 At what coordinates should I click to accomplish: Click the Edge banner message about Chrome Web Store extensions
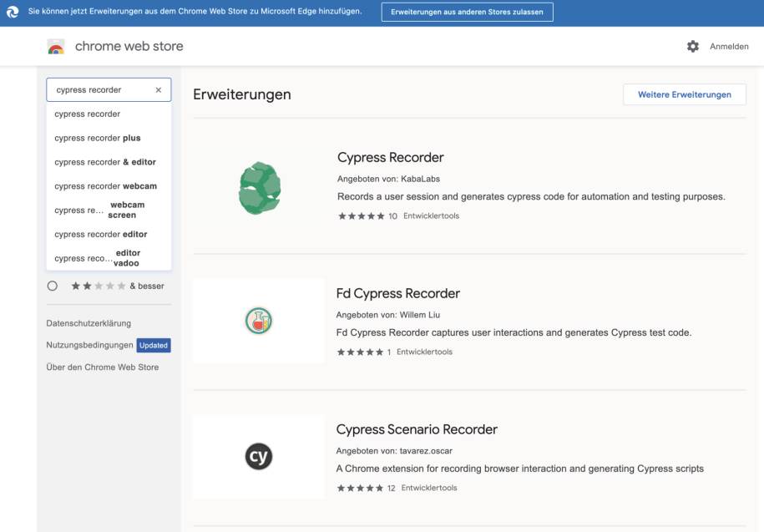(195, 11)
